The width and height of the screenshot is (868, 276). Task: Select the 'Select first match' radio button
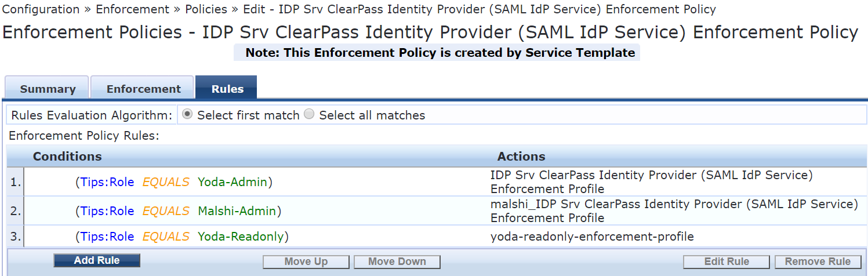(187, 115)
